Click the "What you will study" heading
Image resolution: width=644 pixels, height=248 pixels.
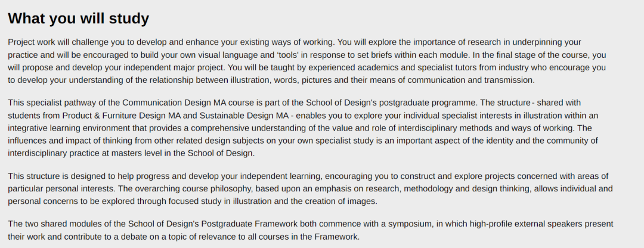click(79, 18)
